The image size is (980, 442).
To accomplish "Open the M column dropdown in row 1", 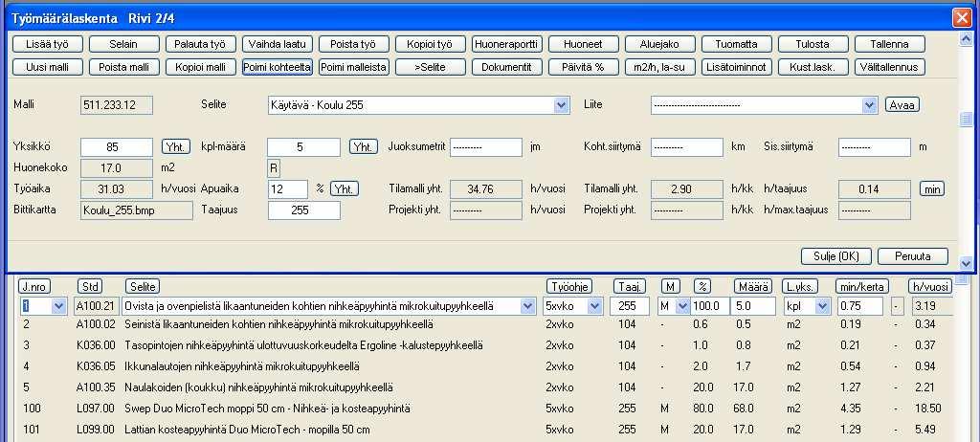I will coord(681,306).
